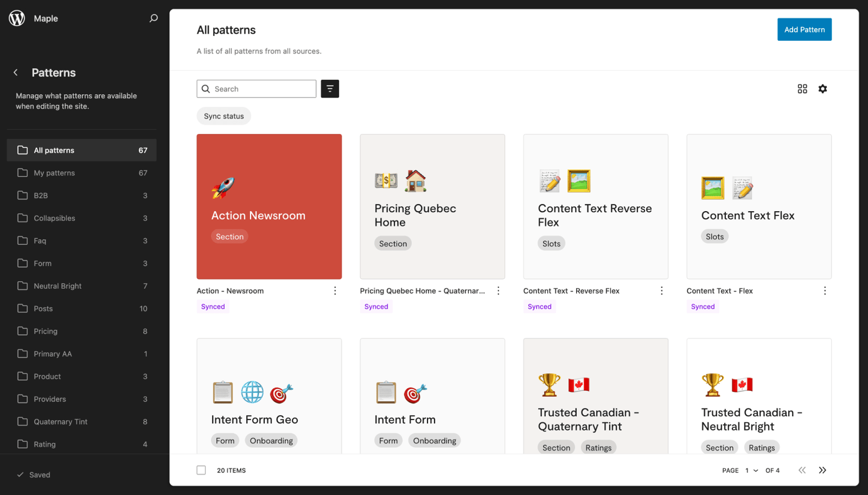Open actions menu for Pricing Quebec Home pattern
The height and width of the screenshot is (495, 868).
pyautogui.click(x=498, y=290)
